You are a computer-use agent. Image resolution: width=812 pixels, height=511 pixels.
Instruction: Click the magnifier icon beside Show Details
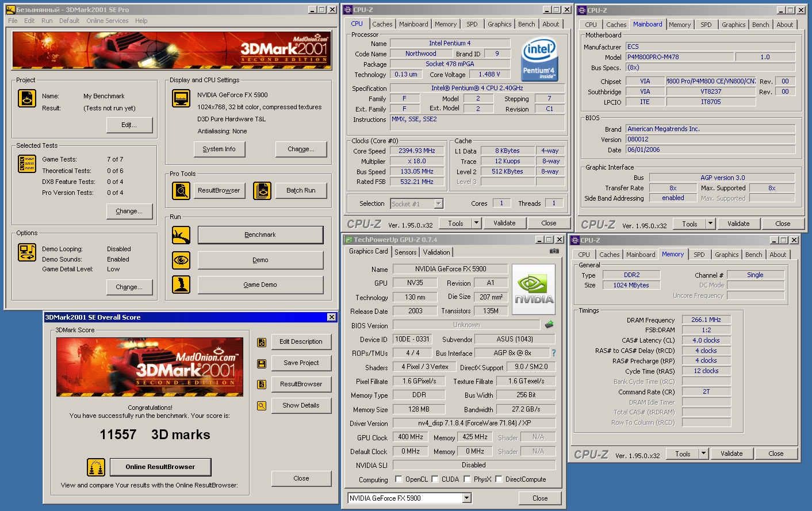tap(262, 406)
